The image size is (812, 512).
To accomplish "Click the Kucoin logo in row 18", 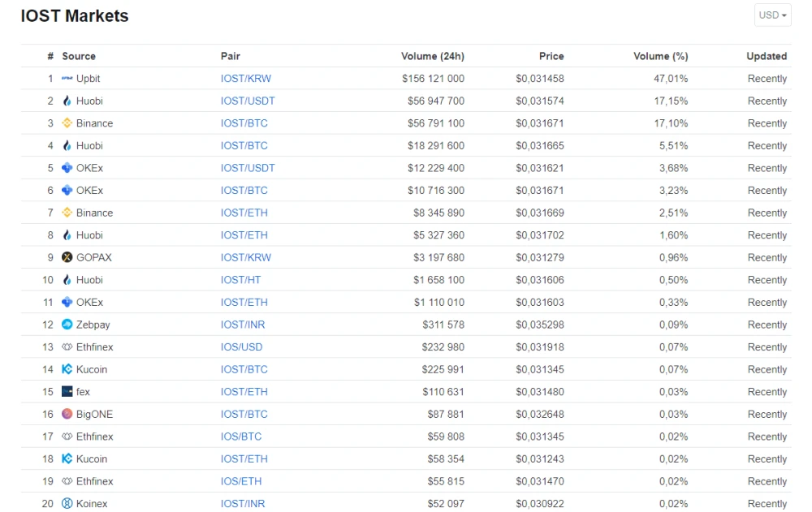I will (x=67, y=458).
